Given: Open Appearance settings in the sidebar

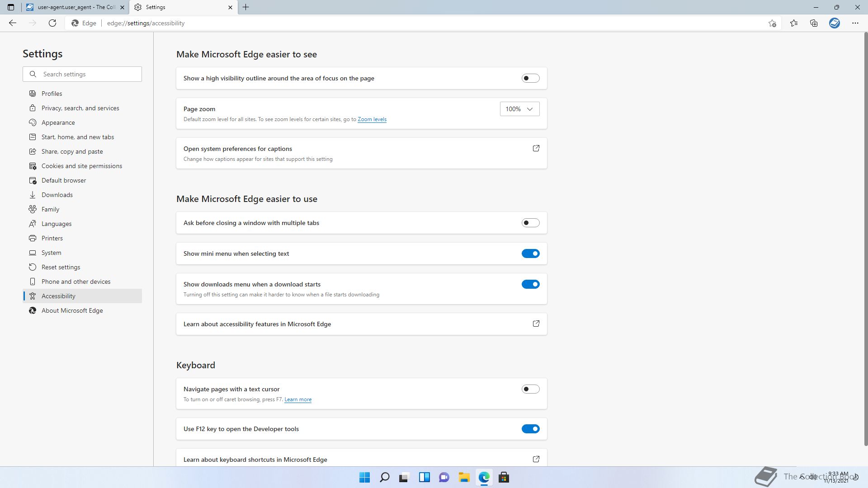Looking at the screenshot, I should click(x=58, y=122).
